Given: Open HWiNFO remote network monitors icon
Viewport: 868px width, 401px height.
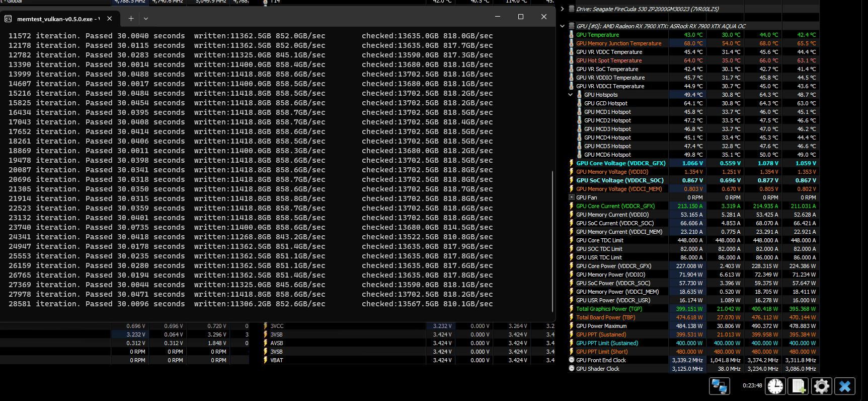Looking at the screenshot, I should (719, 386).
